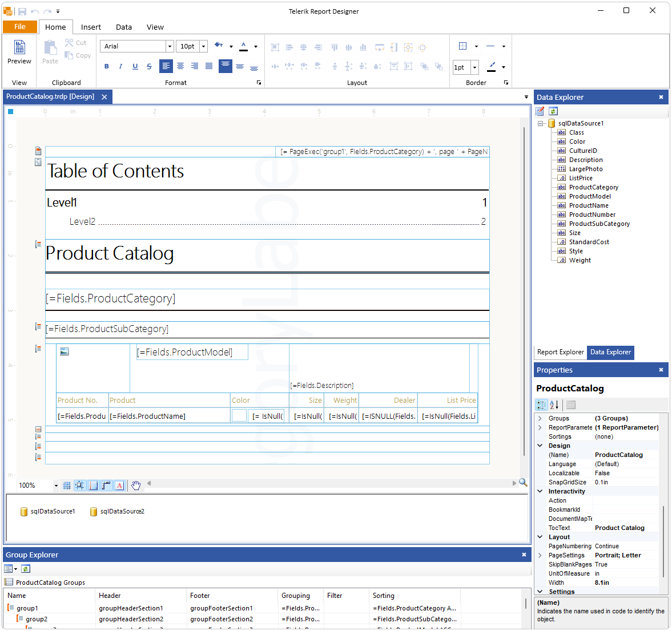The image size is (672, 631).
Task: Click the justify text alignment icon
Action: (209, 66)
